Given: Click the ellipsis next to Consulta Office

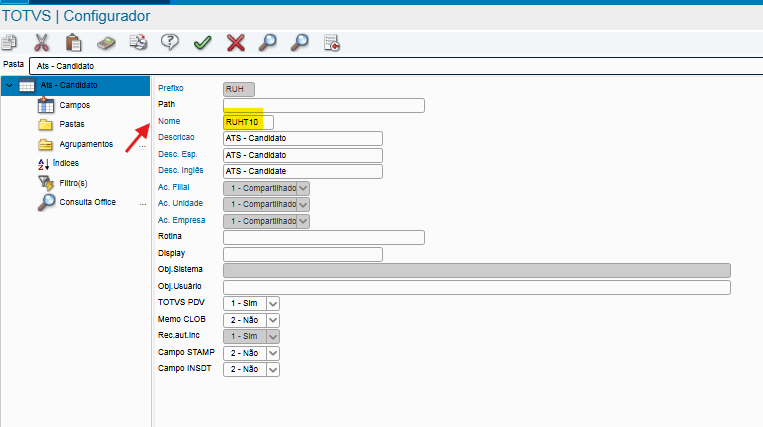Looking at the screenshot, I should point(143,204).
